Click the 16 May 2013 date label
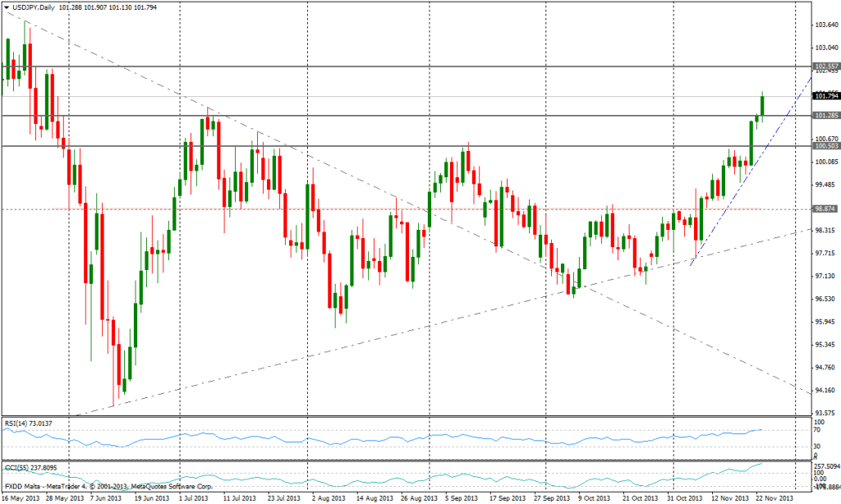 click(x=21, y=498)
